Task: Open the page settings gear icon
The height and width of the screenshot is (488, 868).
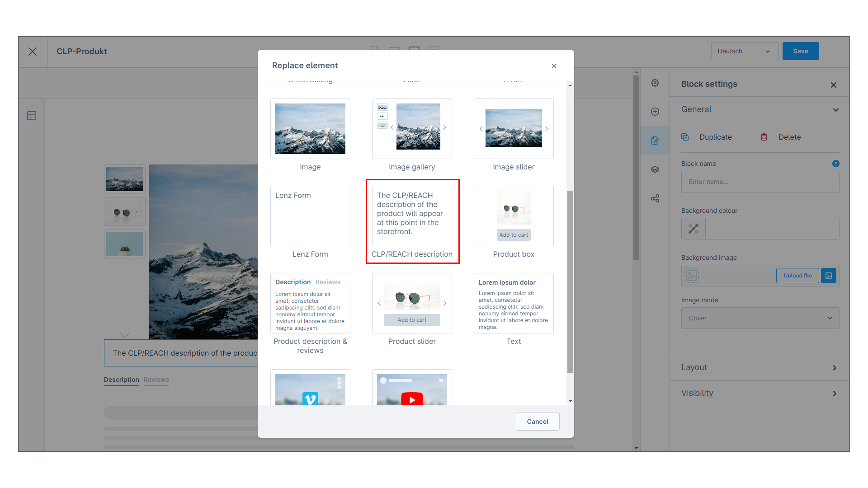Action: click(x=655, y=83)
